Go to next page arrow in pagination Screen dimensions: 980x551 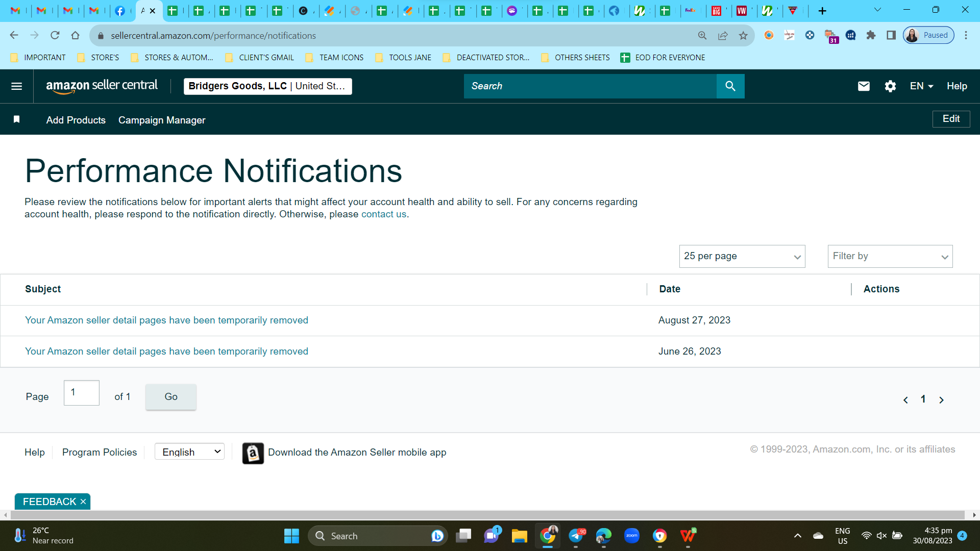click(x=941, y=400)
